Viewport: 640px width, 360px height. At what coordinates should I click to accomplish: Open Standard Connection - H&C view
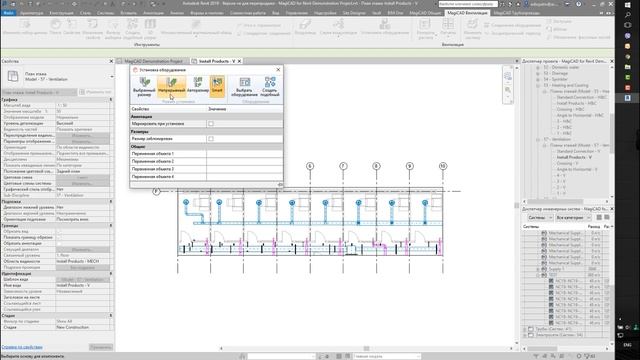[x=581, y=98]
